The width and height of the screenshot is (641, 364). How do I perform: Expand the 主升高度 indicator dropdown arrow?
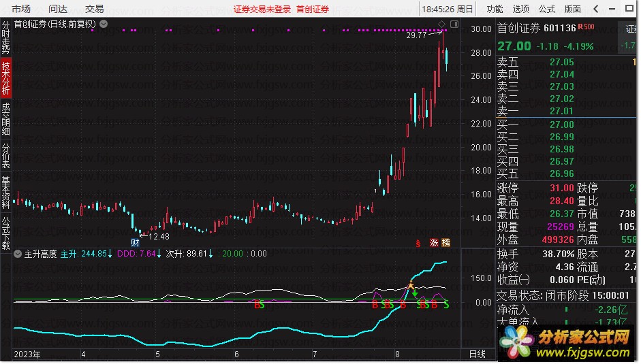tap(18, 254)
